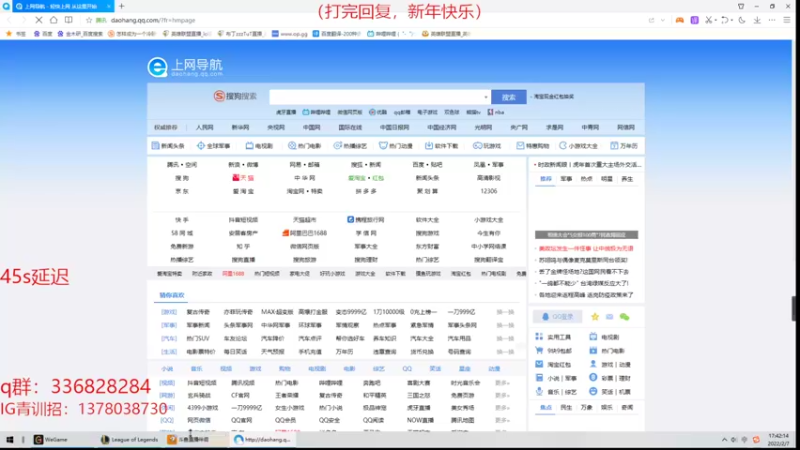Click the blue 搜索 button
The image size is (800, 450).
[509, 97]
